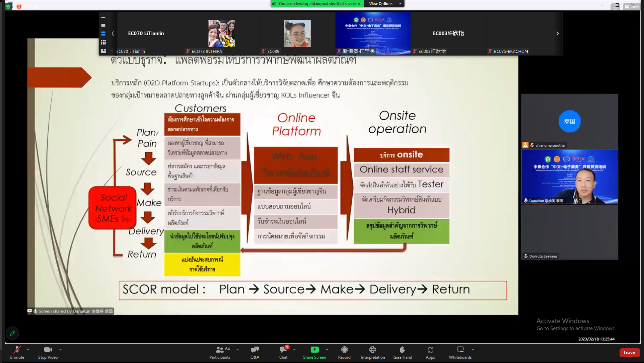Image resolution: width=644 pixels, height=363 pixels.
Task: Click the red recording indicator
Action: click(19, 7)
